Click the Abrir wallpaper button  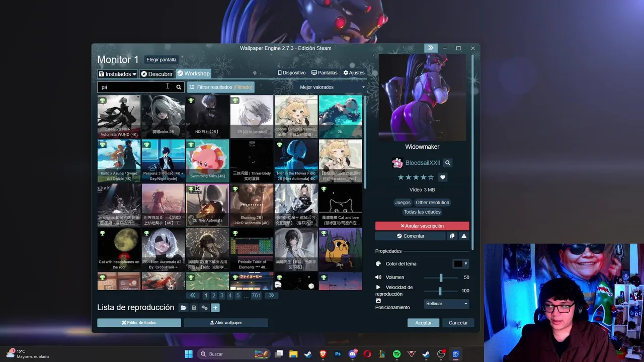[226, 323]
